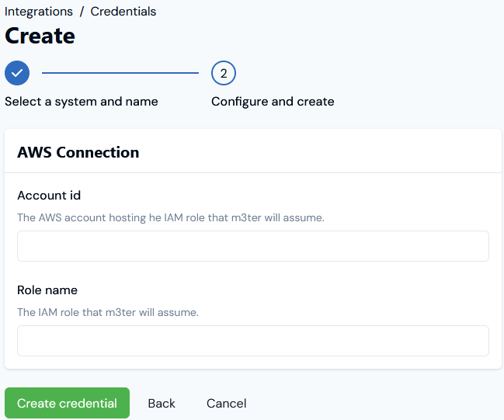504x420 pixels.
Task: Click the progress line between steps
Action: [x=120, y=73]
